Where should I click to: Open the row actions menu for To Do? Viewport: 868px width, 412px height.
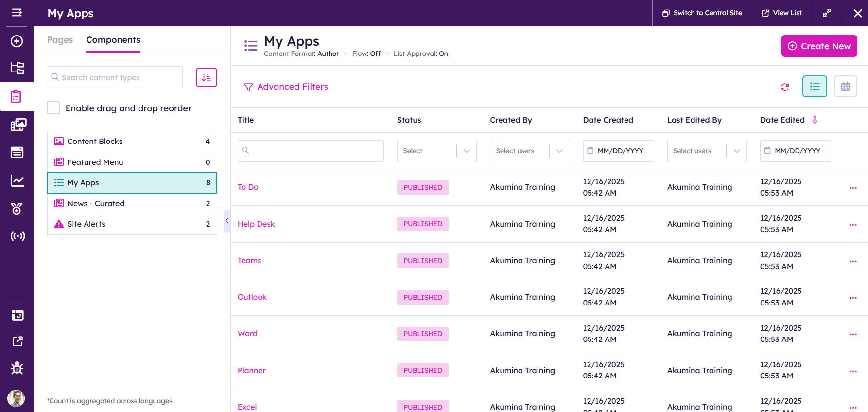[x=852, y=188]
